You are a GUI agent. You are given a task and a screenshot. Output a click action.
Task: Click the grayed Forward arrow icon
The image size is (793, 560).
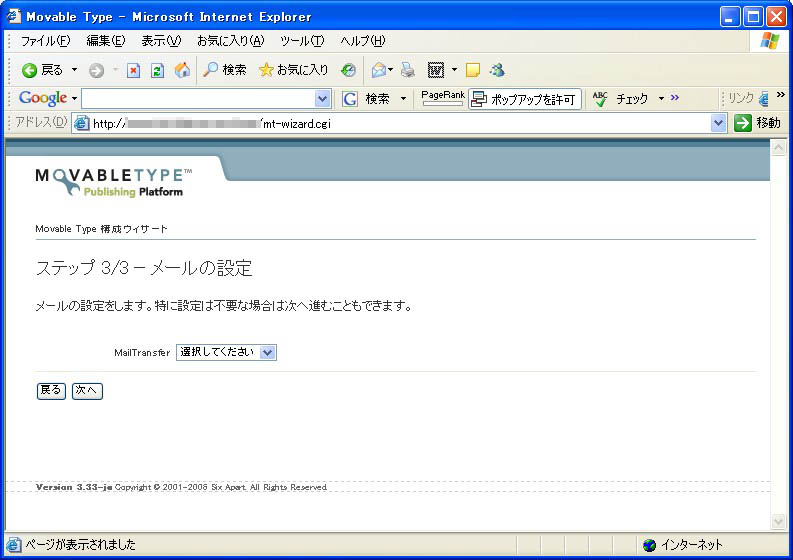pyautogui.click(x=96, y=70)
